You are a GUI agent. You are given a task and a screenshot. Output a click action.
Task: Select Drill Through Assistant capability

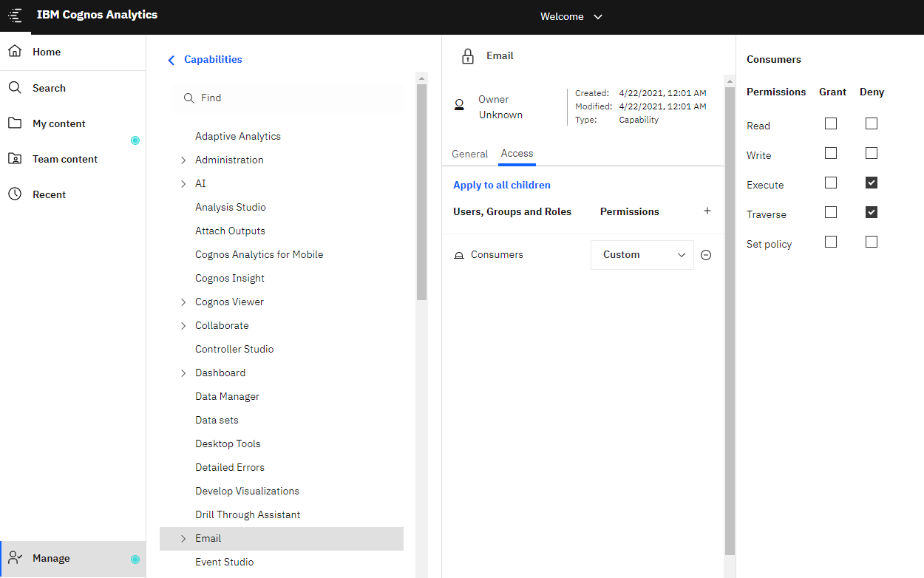pos(248,514)
